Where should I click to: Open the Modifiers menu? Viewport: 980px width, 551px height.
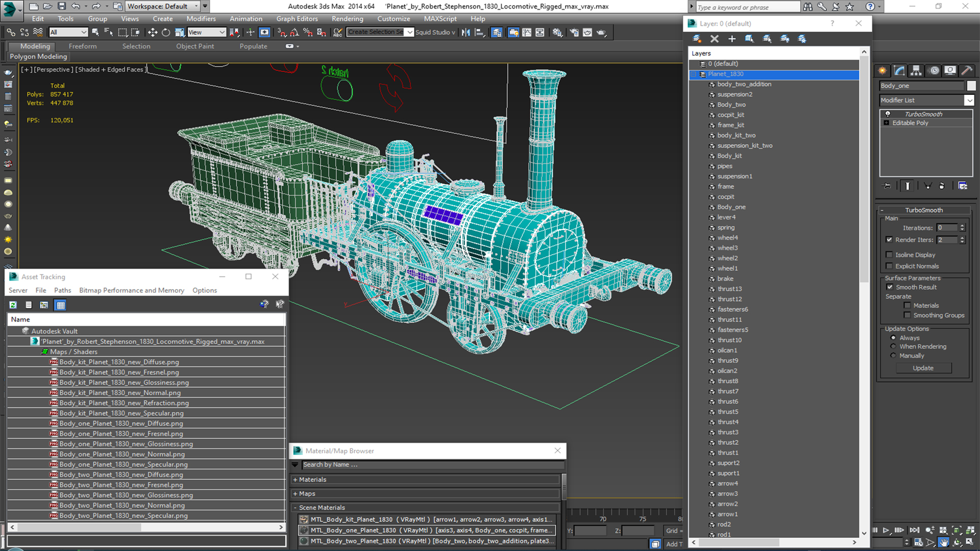coord(201,19)
